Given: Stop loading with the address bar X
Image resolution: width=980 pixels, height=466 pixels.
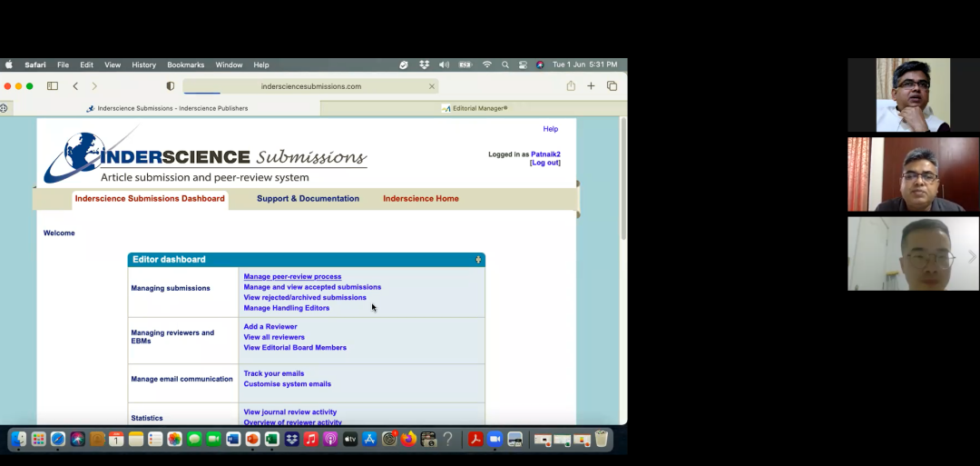Looking at the screenshot, I should (x=431, y=86).
